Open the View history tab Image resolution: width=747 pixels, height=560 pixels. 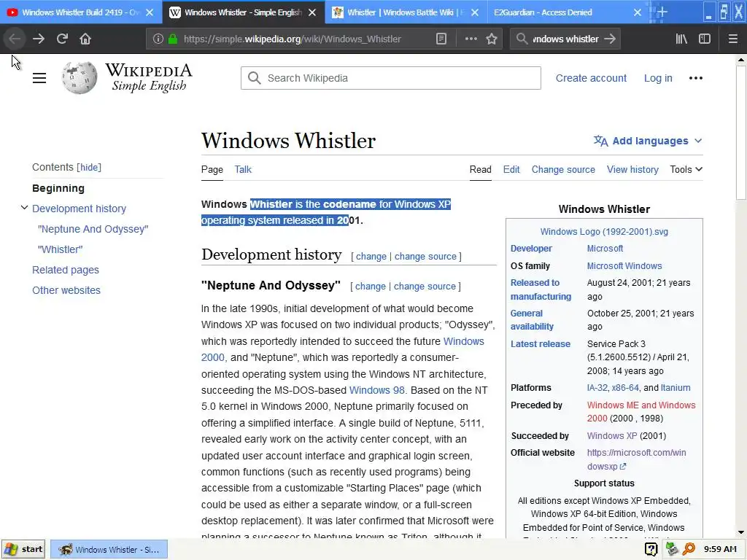632,169
